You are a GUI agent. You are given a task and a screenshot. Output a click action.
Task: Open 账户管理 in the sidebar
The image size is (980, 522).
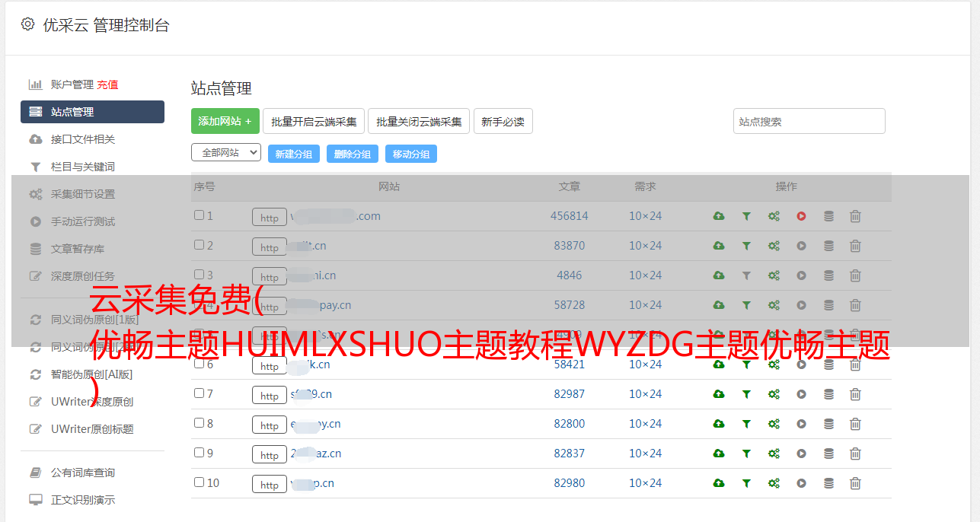72,84
